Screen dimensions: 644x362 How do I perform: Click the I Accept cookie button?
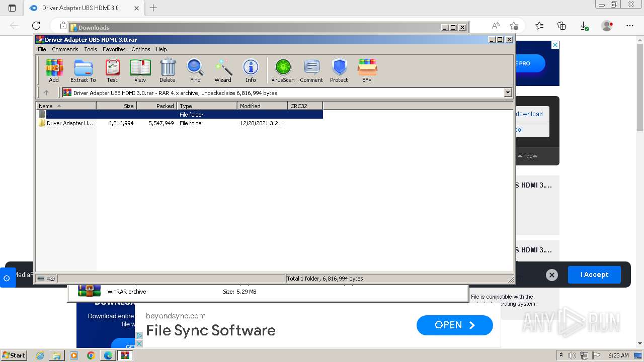tap(594, 275)
